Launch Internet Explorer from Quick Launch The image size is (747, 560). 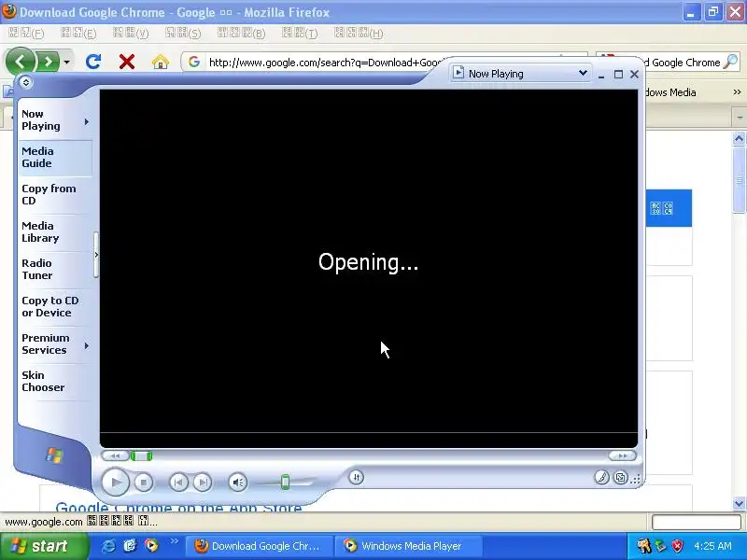tap(108, 546)
